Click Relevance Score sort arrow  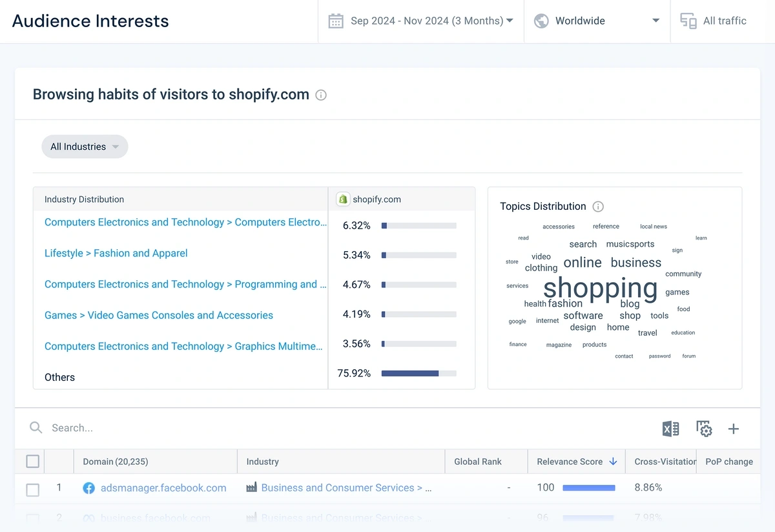pos(613,462)
